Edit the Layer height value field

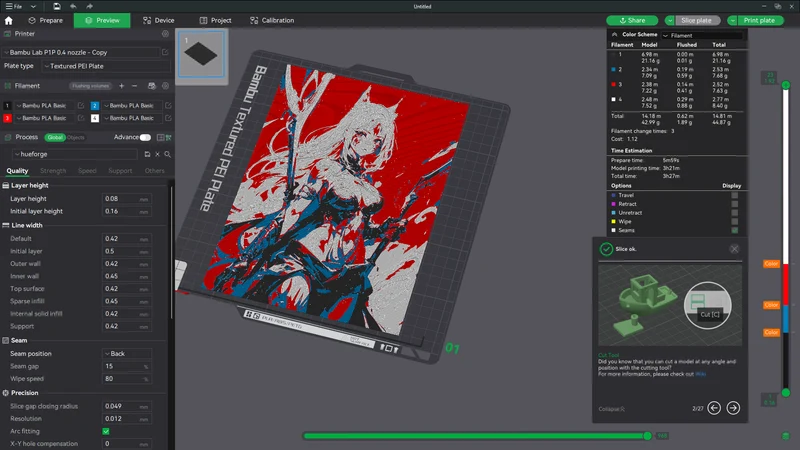pos(126,198)
